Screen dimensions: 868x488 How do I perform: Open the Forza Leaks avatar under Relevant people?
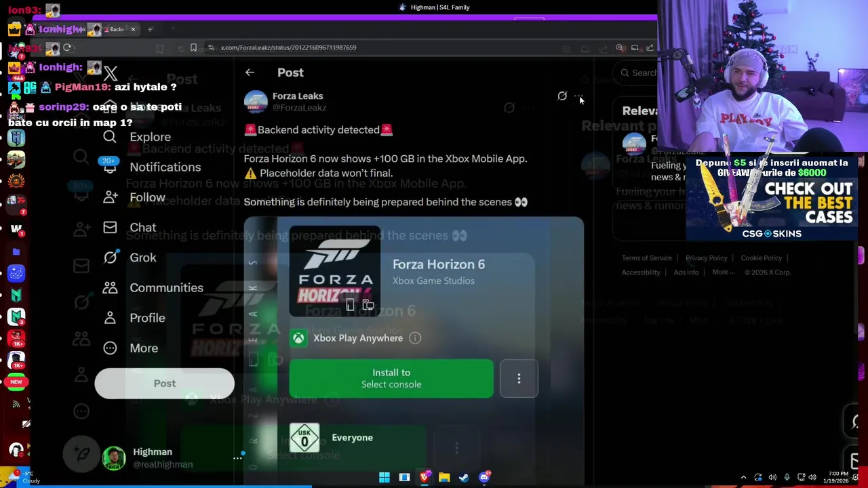634,144
